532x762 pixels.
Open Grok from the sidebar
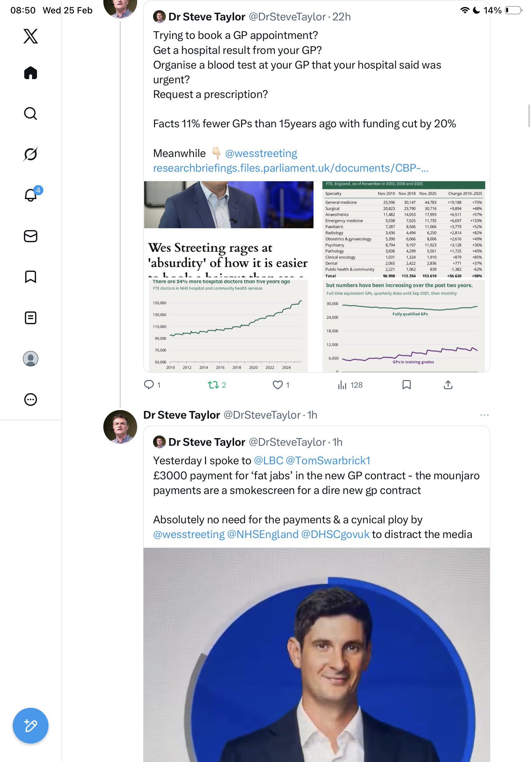[31, 154]
